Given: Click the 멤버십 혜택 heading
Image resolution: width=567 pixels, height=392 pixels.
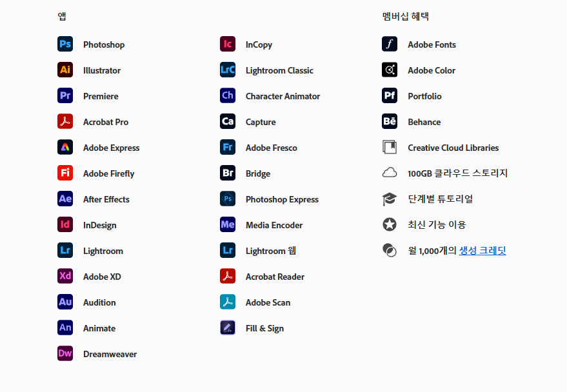Looking at the screenshot, I should point(405,16).
